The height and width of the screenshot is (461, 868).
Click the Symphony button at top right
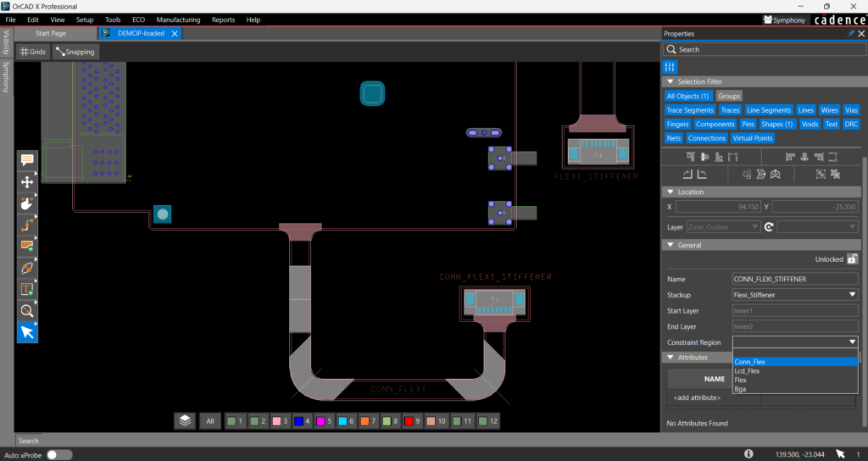(x=784, y=20)
